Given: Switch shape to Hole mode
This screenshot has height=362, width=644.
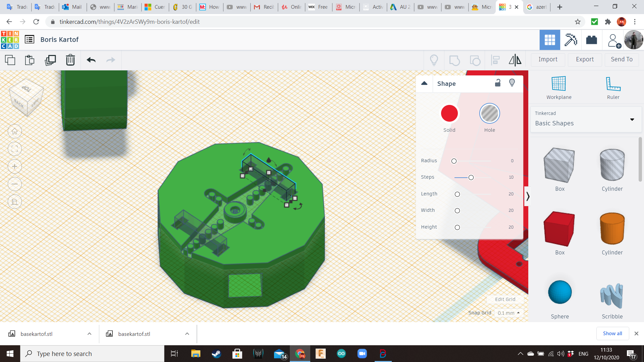Looking at the screenshot, I should pos(489,114).
